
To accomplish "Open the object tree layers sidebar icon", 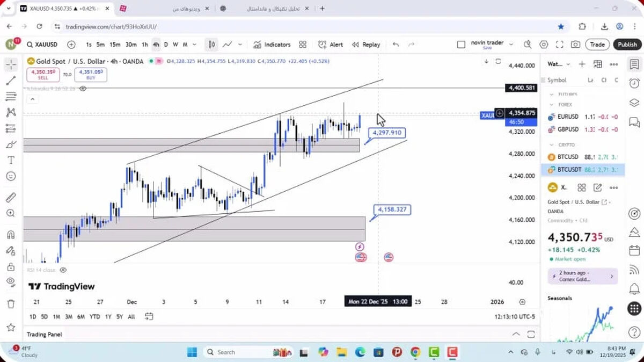I will pyautogui.click(x=634, y=103).
